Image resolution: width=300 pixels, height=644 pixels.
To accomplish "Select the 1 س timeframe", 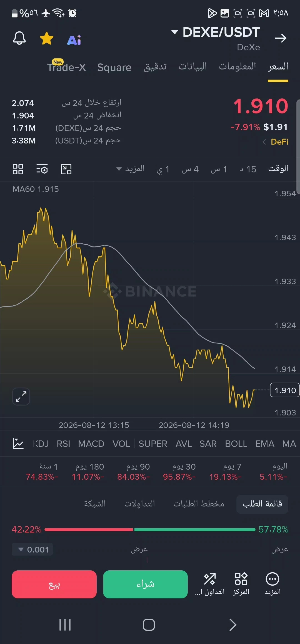I will (219, 169).
